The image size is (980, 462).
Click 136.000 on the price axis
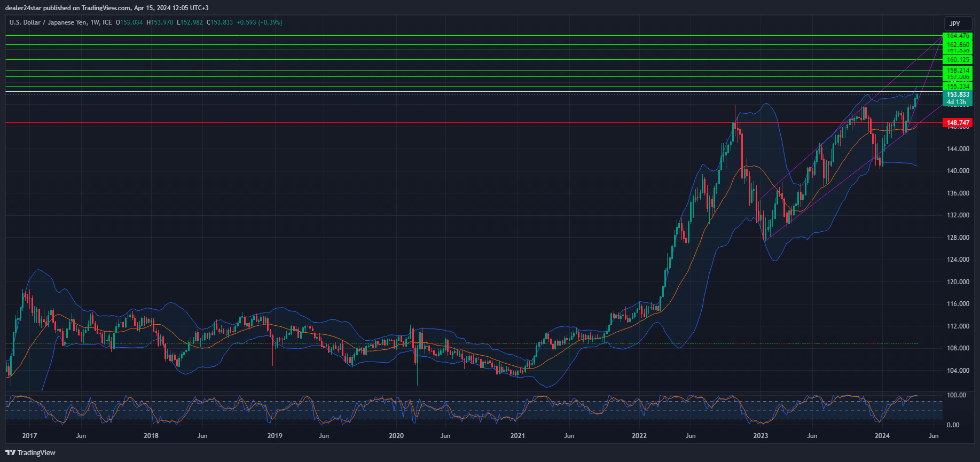[958, 193]
